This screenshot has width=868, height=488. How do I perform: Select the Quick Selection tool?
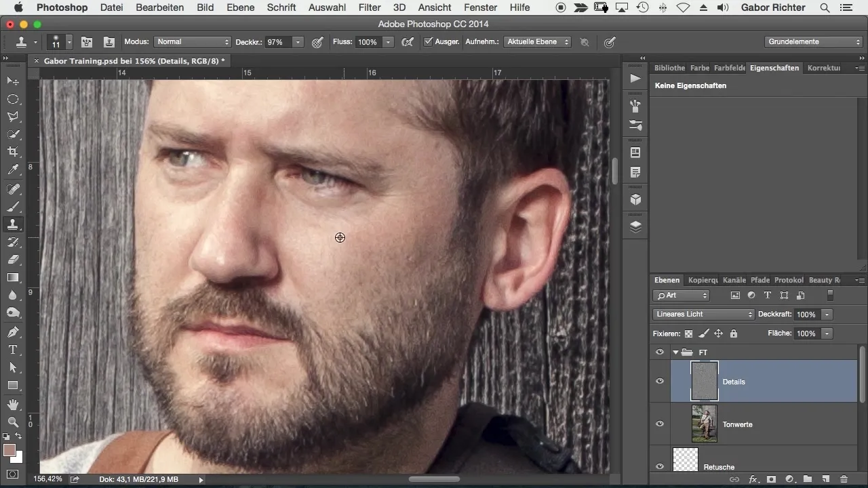point(13,134)
